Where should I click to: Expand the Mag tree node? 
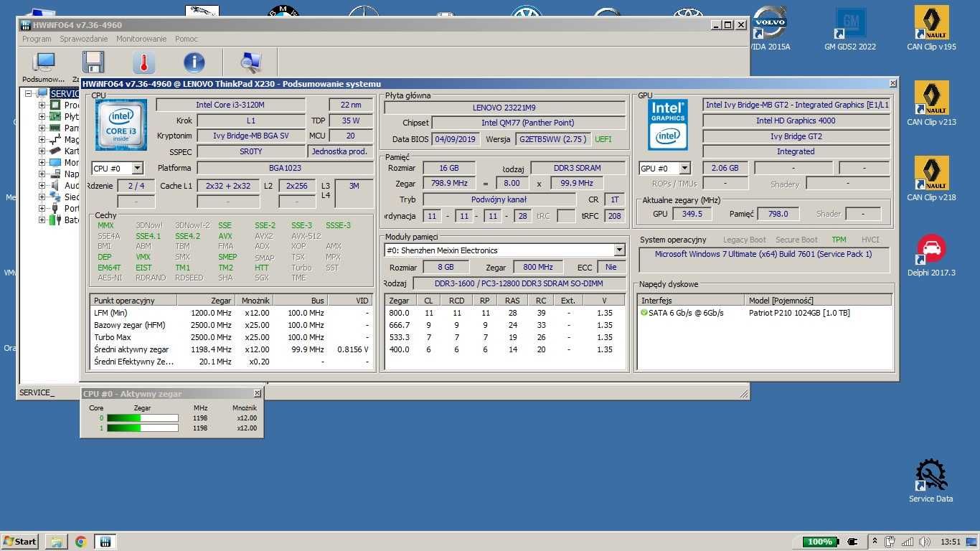point(42,139)
